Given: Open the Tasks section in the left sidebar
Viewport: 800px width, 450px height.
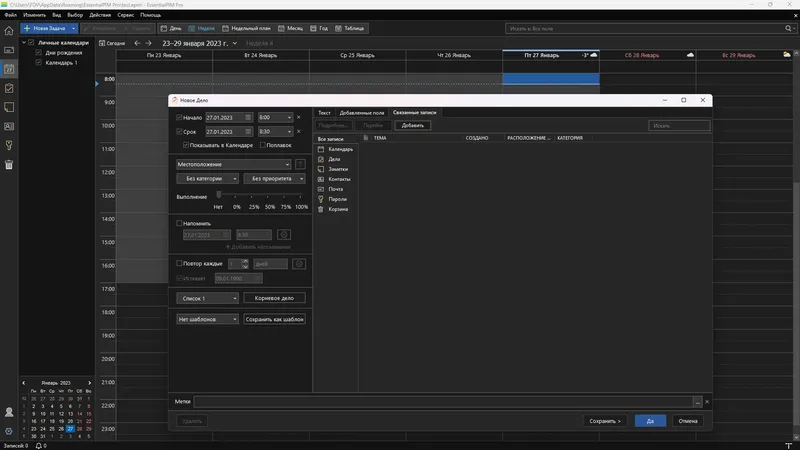Looking at the screenshot, I should [9, 88].
